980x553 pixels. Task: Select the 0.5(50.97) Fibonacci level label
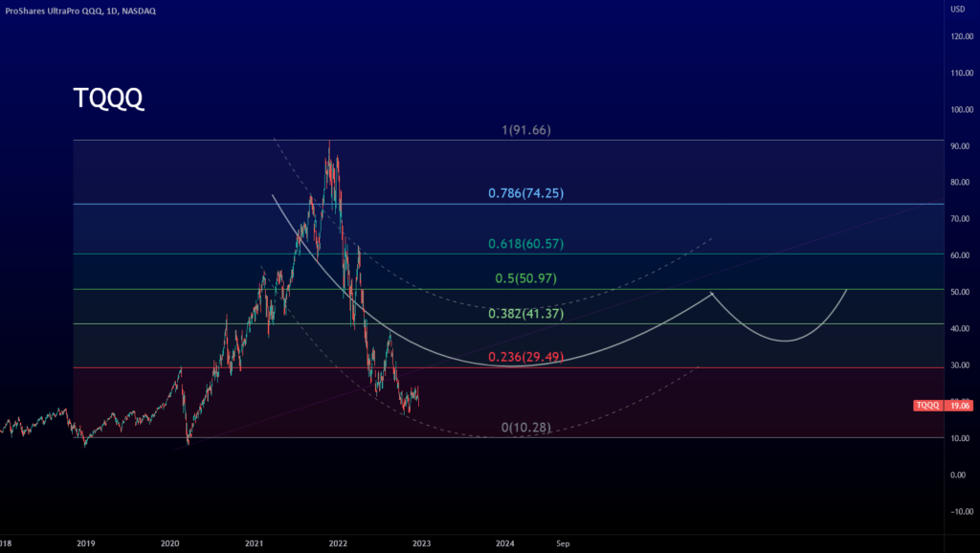(x=525, y=278)
